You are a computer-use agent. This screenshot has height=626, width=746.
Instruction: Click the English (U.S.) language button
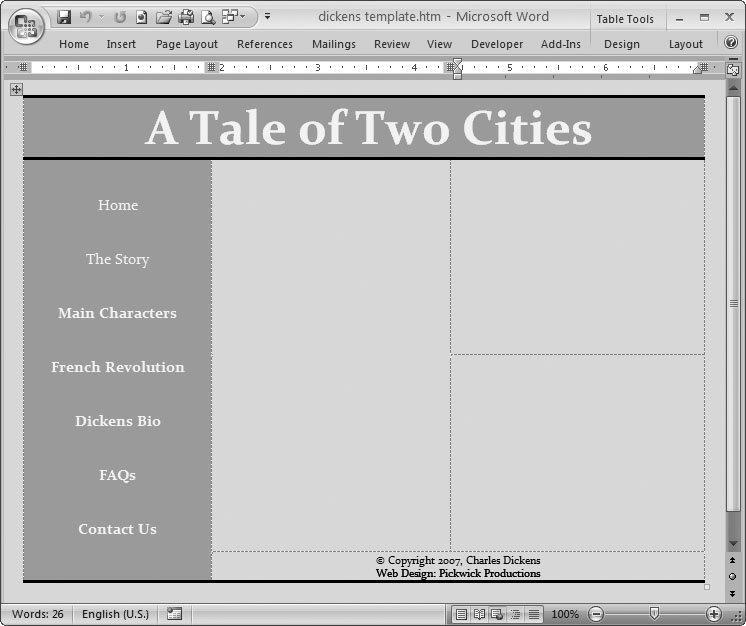tap(115, 614)
